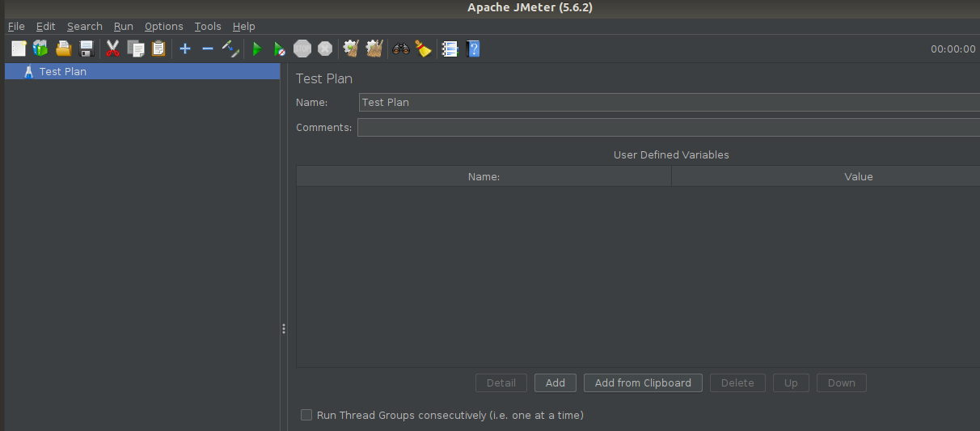Open the File menu
This screenshot has height=431, width=980.
pos(16,26)
